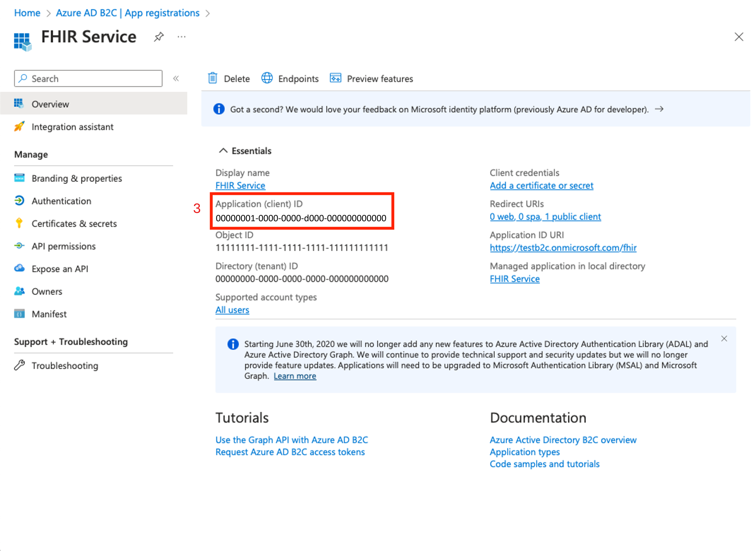
Task: Open Certificates & secrets key icon
Action: click(19, 223)
